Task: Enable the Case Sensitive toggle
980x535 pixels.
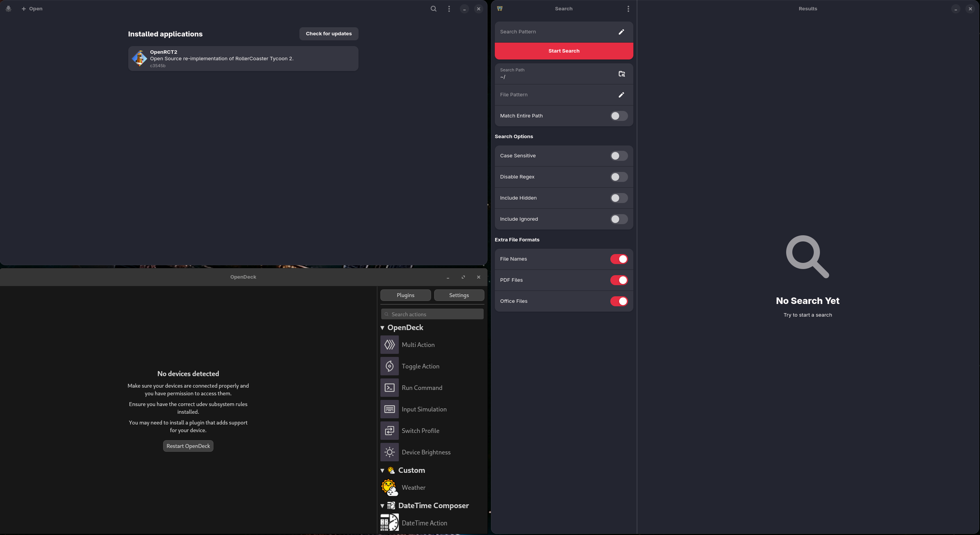Action: [618, 156]
